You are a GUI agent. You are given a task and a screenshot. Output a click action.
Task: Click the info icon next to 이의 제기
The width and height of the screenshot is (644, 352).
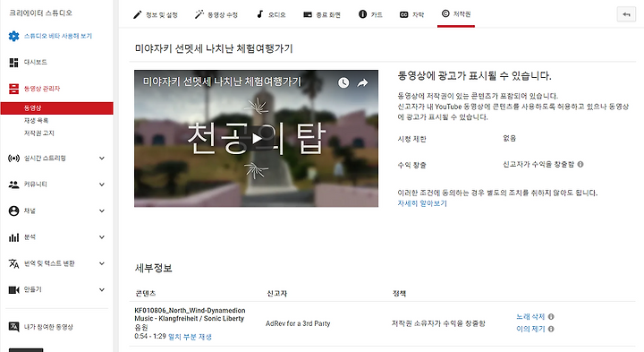coord(551,329)
